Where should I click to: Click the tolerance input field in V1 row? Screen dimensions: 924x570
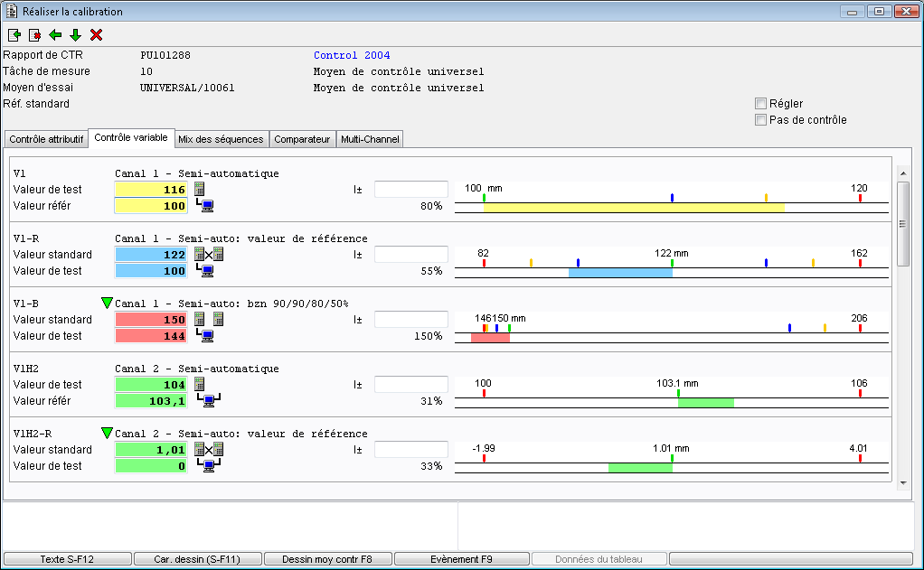[x=411, y=190]
